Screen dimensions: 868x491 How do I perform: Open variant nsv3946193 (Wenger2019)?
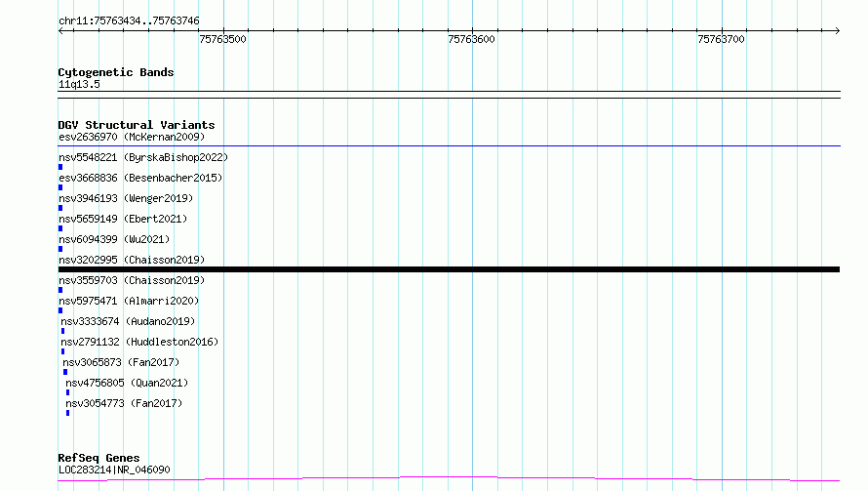point(126,198)
